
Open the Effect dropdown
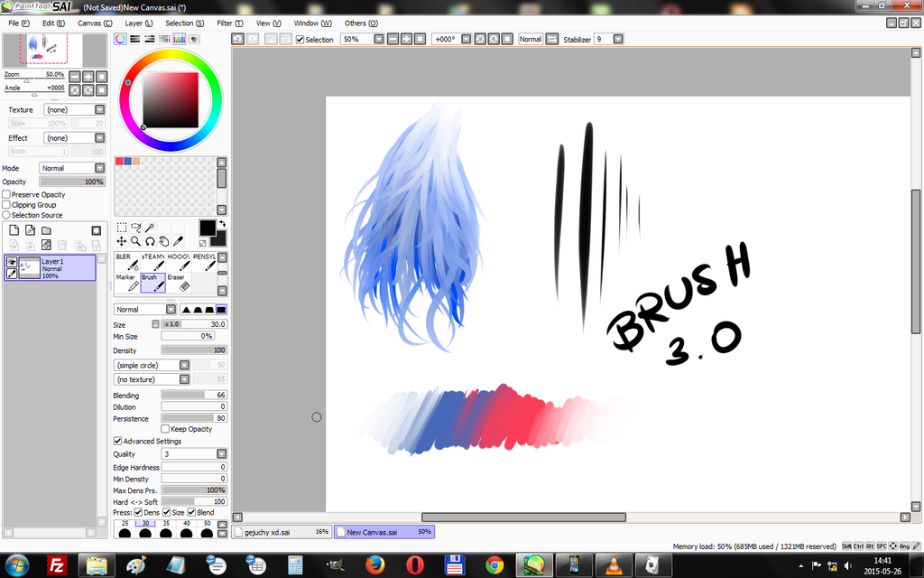(74, 137)
